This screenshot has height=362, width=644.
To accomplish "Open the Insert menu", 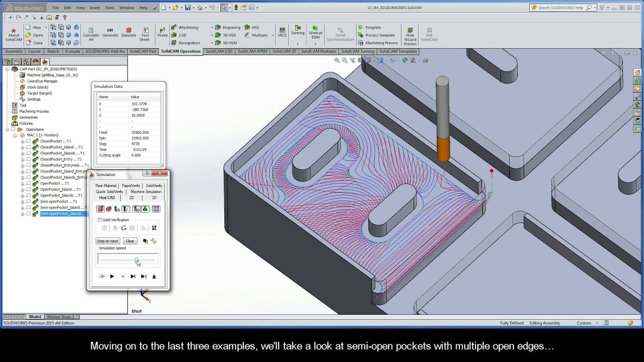I will 95,8.
